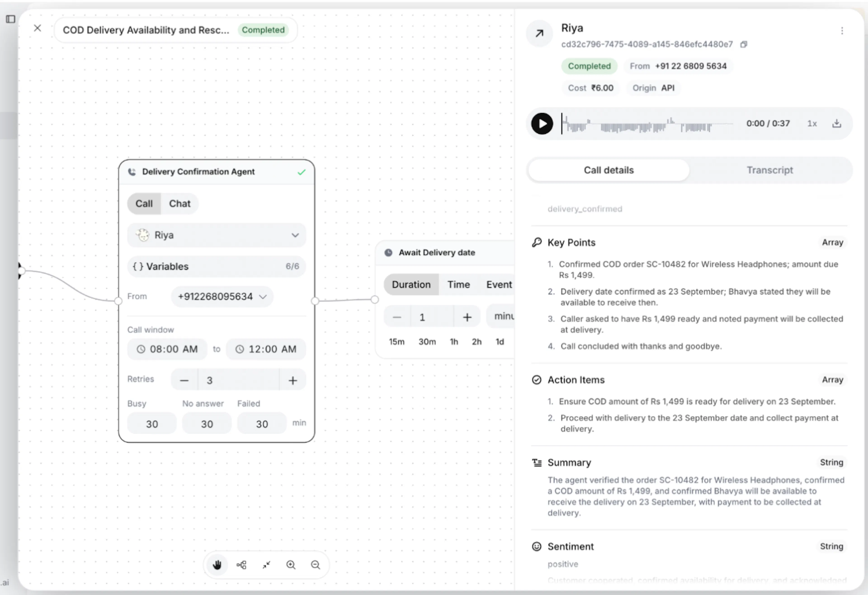The height and width of the screenshot is (595, 868).
Task: Auto-arrange the workflow layout
Action: [242, 565]
